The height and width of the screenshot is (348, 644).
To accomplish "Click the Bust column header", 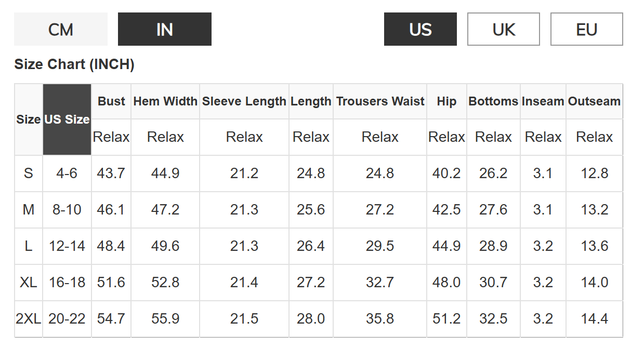I will 111,101.
